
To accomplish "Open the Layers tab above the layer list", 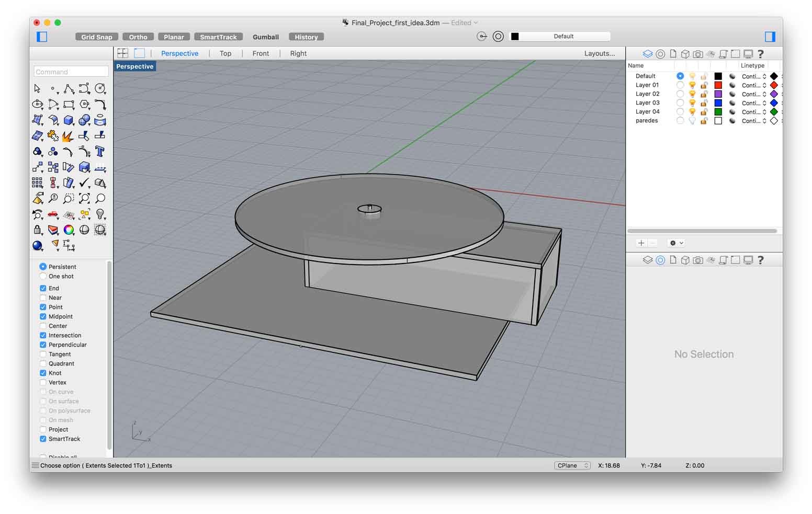I will click(x=648, y=53).
